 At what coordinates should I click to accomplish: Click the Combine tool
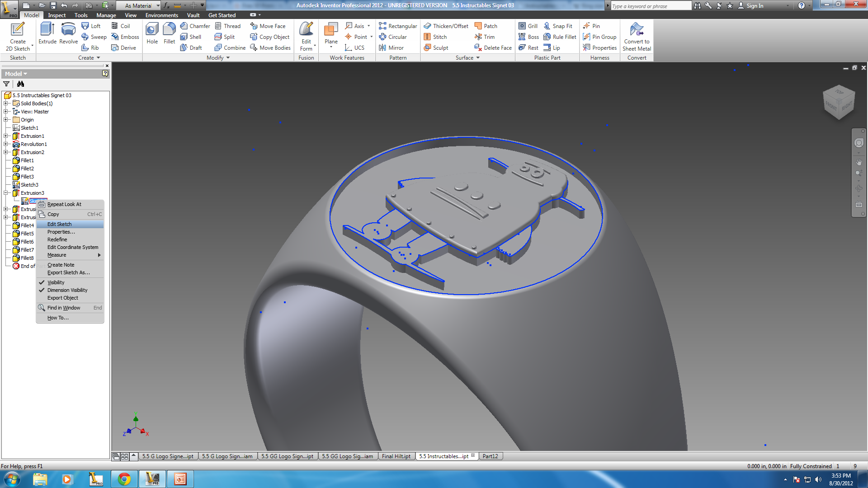[x=230, y=47]
